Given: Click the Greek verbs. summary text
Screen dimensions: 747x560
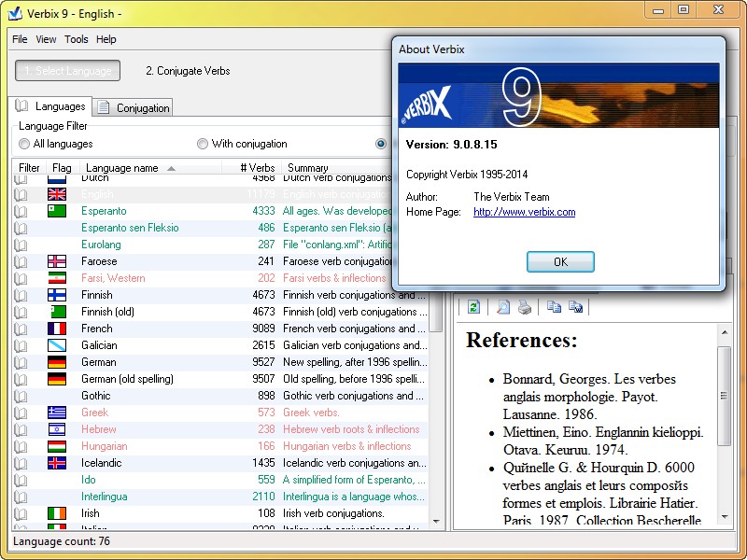Looking at the screenshot, I should (x=311, y=413).
